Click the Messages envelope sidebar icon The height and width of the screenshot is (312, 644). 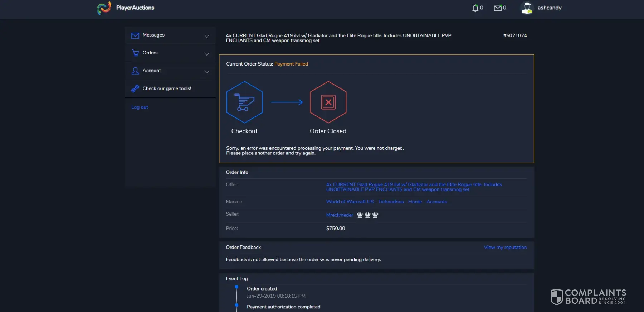(135, 35)
